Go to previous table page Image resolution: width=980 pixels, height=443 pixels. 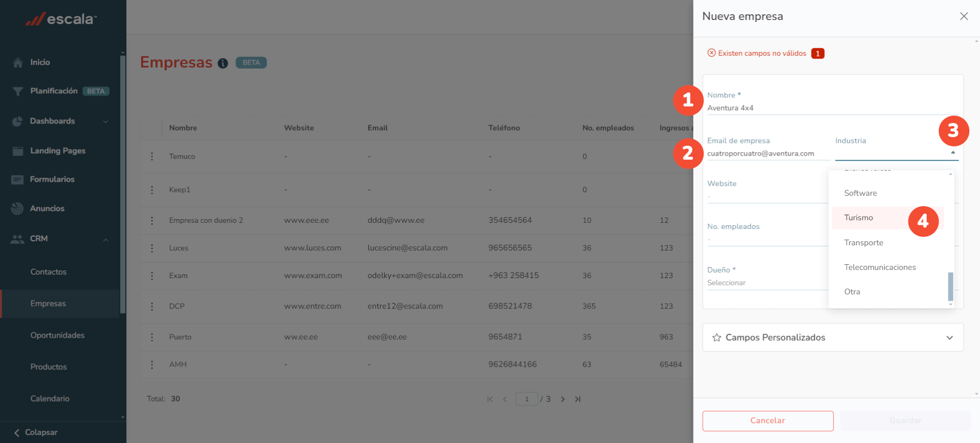pos(505,399)
